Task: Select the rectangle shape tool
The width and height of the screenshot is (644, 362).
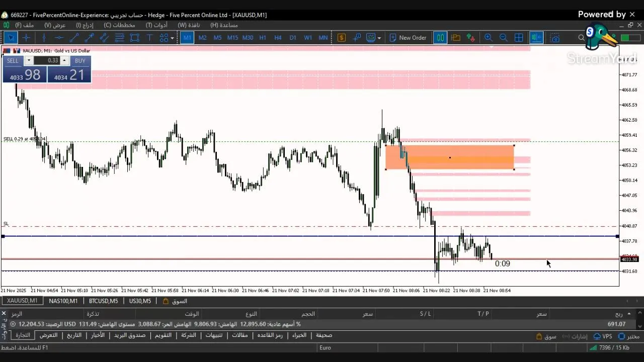Action: point(134,38)
